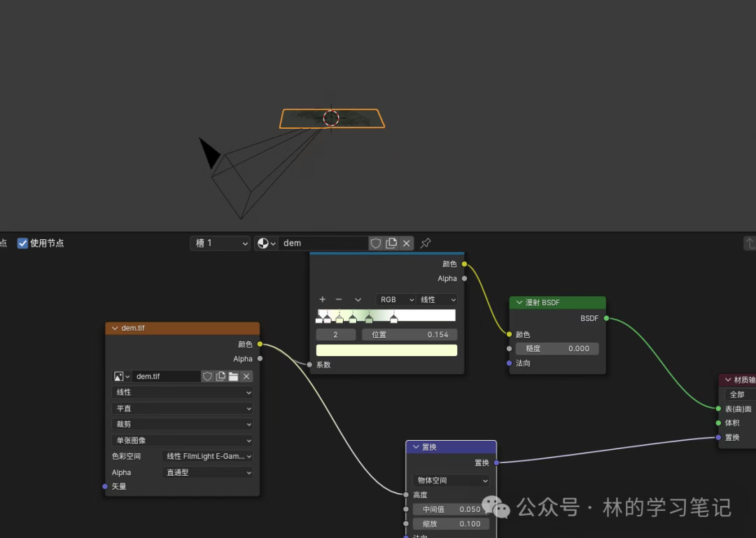Toggle fake user shield for dem material
Viewport: 756px width, 538px height.
click(376, 243)
